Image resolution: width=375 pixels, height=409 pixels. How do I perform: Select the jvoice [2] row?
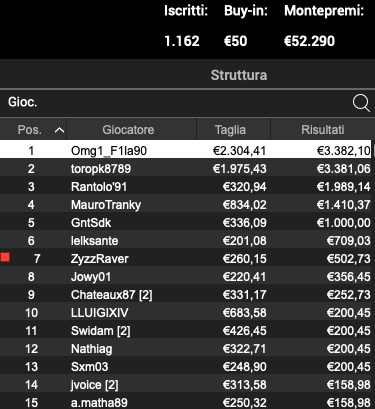(187, 384)
